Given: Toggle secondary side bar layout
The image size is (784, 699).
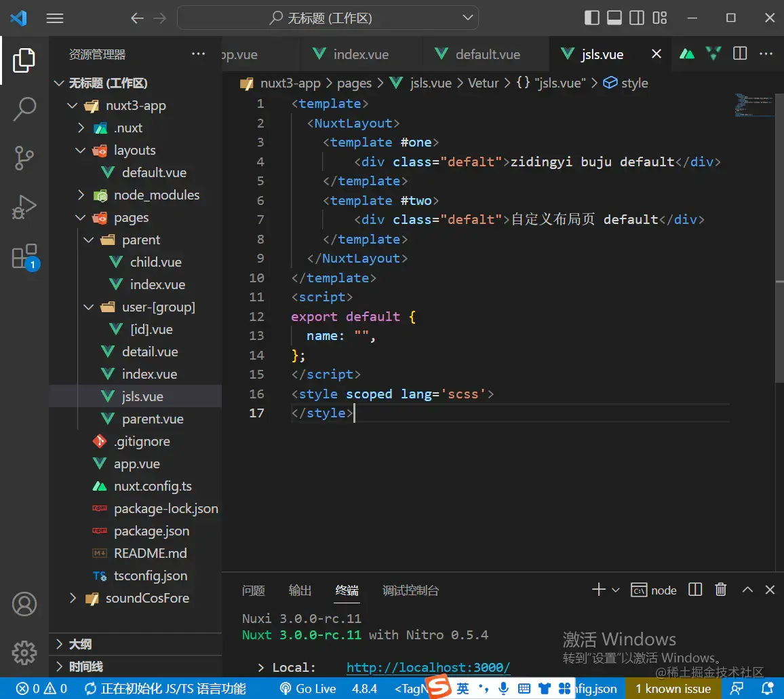Looking at the screenshot, I should (x=637, y=18).
